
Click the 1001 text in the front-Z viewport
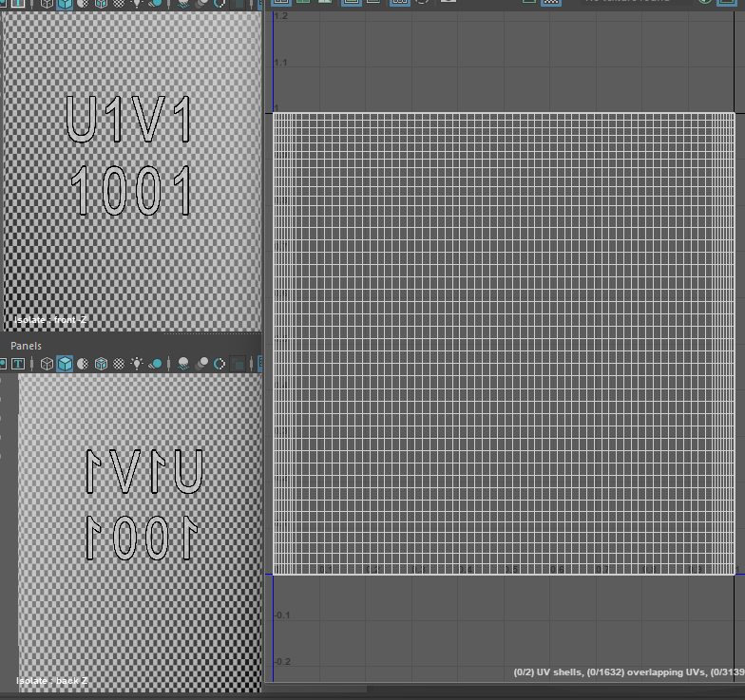pos(131,190)
